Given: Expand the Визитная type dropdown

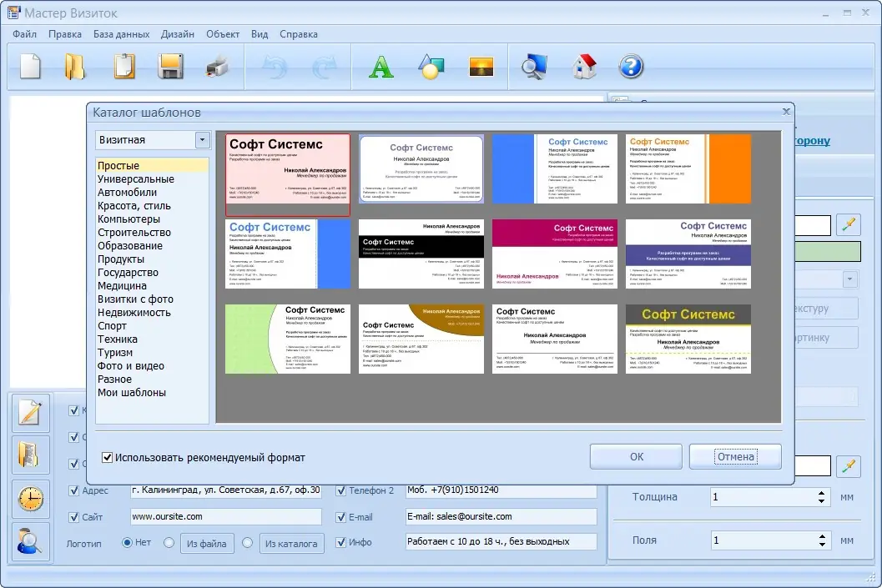Looking at the screenshot, I should pos(203,140).
